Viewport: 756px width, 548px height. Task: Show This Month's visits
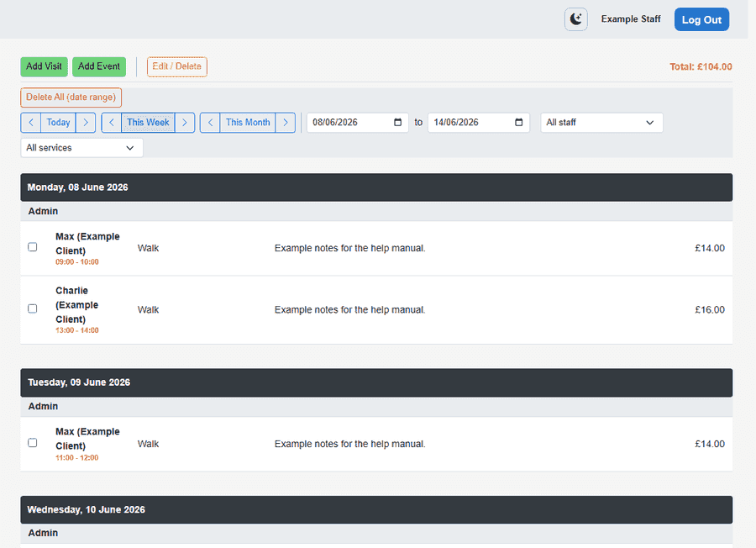pos(248,123)
